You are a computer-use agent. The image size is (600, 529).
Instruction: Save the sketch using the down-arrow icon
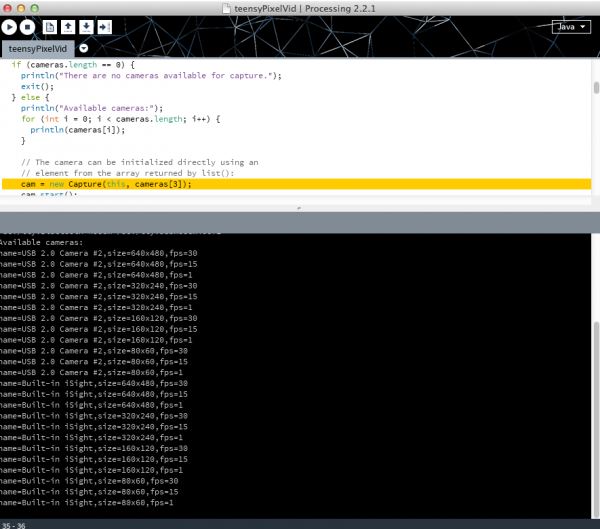pos(86,27)
